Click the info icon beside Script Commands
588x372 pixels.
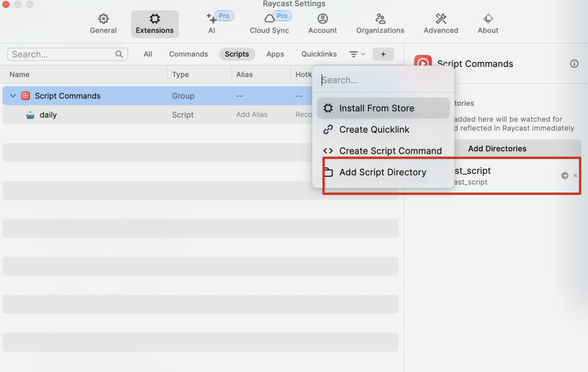(x=574, y=64)
